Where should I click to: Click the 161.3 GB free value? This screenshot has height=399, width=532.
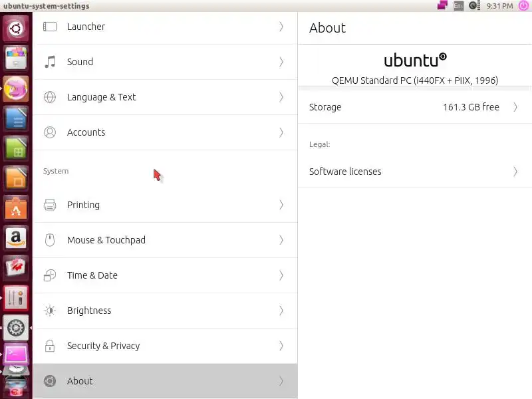[471, 107]
